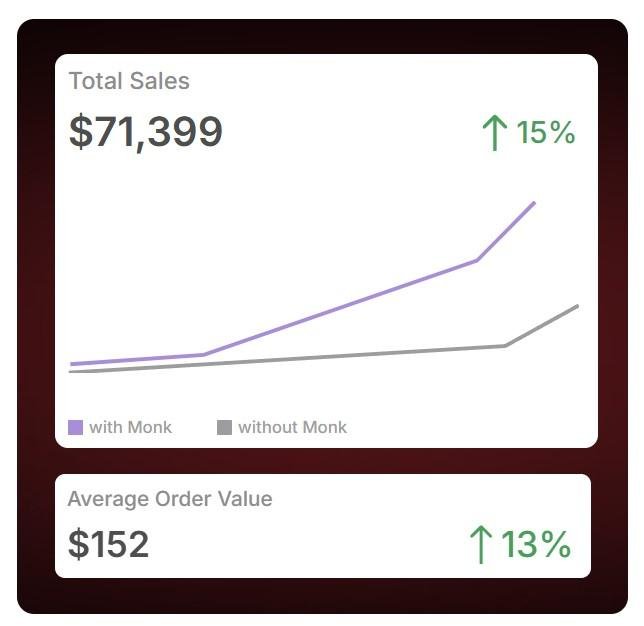Click the left start of the purple line
Image resolution: width=644 pixels, height=626 pixels.
72,364
